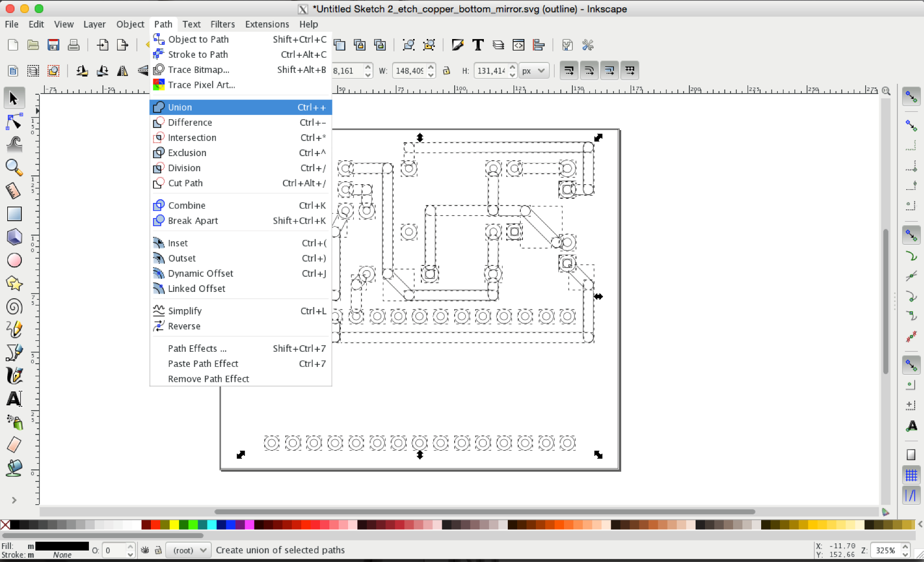Screen dimensions: 924x562
Task: Choose Difference from the Path menu
Action: pos(241,122)
